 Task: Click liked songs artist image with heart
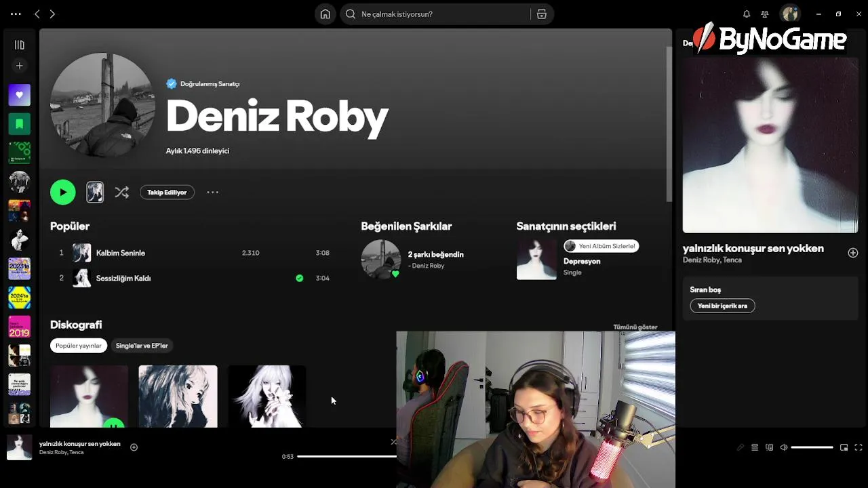381,259
